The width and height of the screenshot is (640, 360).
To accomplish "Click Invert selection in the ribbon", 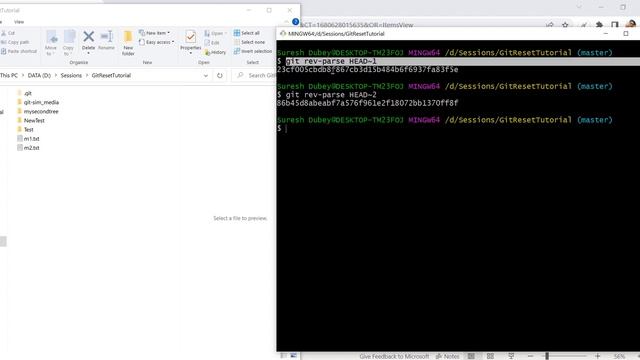I will (x=253, y=51).
